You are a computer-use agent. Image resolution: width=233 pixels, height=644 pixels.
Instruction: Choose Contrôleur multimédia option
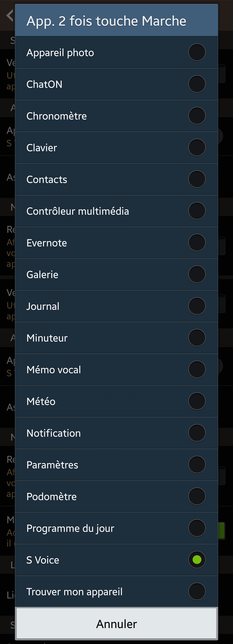[116, 211]
